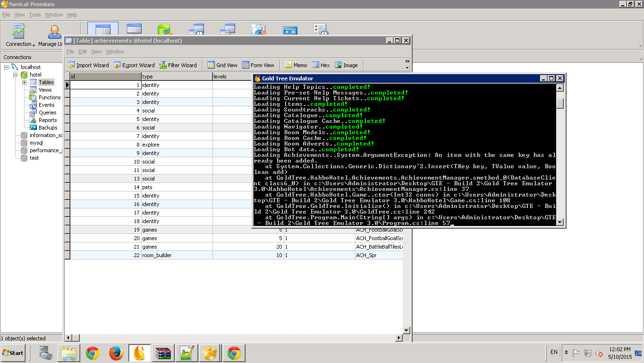This screenshot has height=363, width=644.
Task: Open File menu in table window
Action: 70,52
